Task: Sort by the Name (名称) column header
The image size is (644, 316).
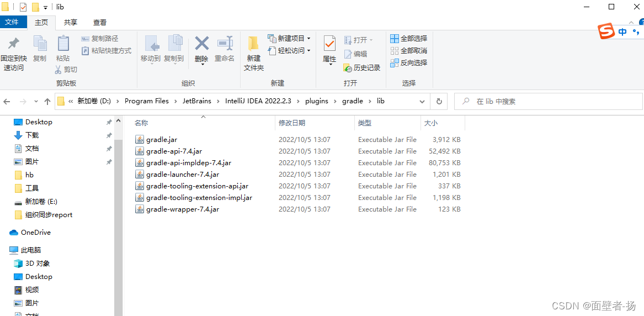Action: click(141, 123)
